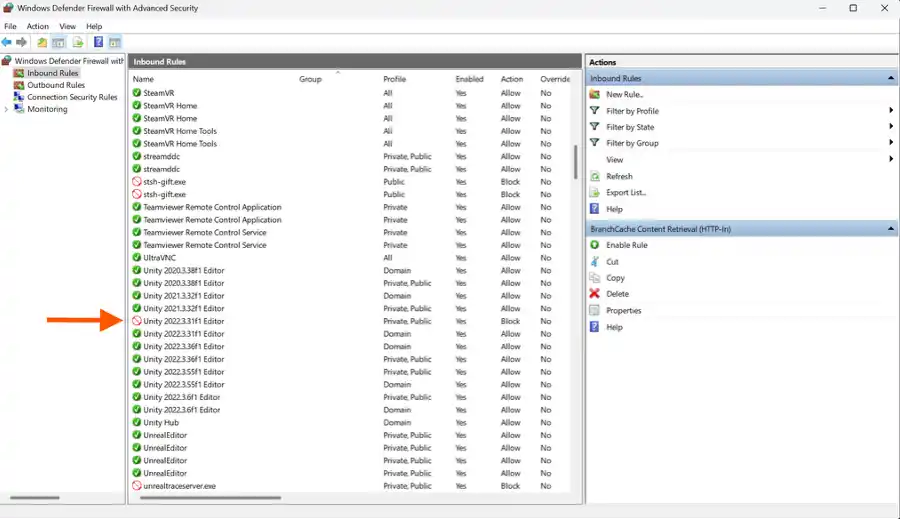The image size is (900, 519).
Task: Click the Export List icon in the Actions pane
Action: (595, 192)
